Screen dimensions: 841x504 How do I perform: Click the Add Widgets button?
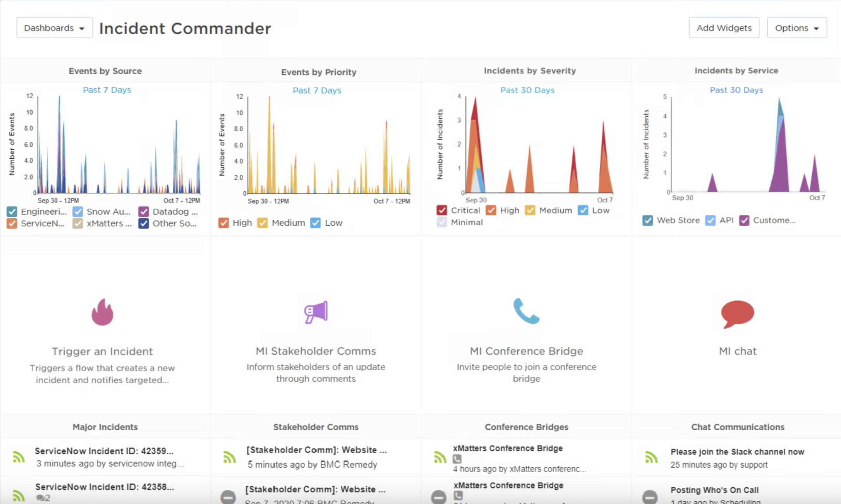pos(724,28)
